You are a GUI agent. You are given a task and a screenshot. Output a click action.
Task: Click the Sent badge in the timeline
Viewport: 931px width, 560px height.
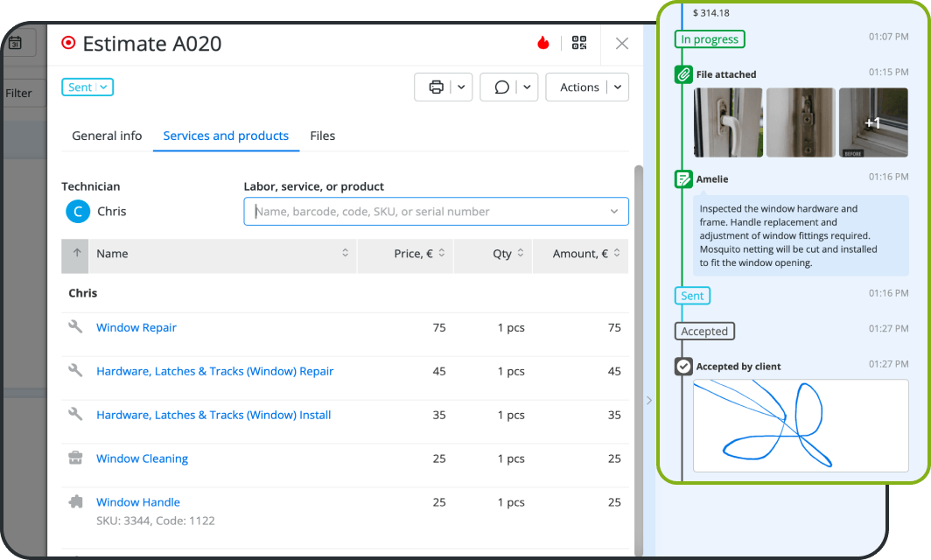(692, 296)
